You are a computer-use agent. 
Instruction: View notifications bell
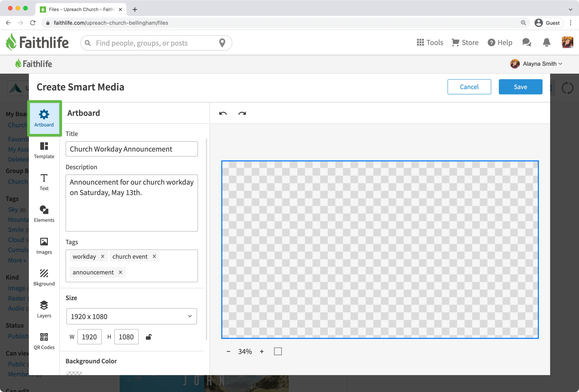546,43
